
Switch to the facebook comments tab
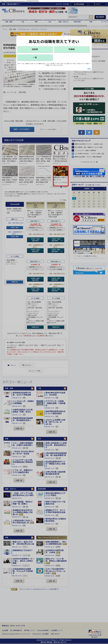click(27, 365)
